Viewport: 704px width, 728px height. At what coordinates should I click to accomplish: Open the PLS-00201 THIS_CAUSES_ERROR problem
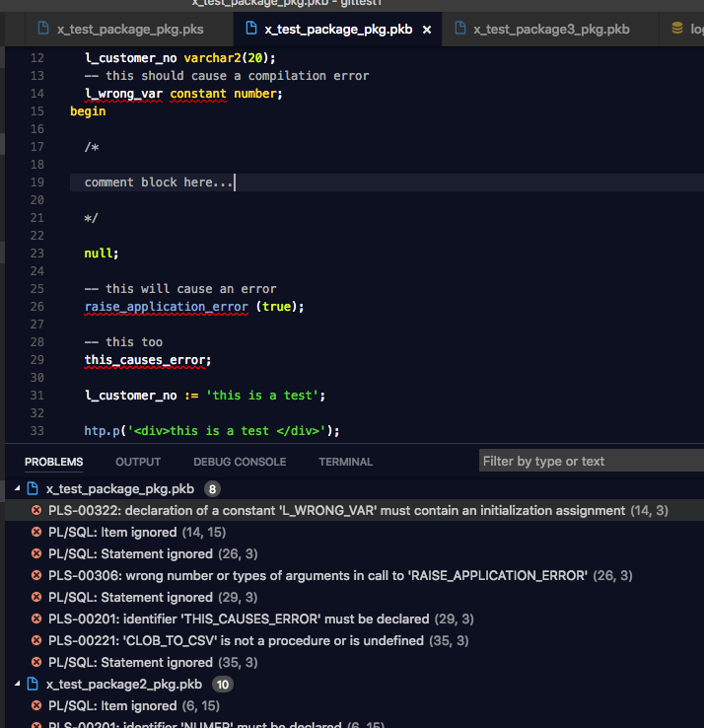click(x=355, y=619)
